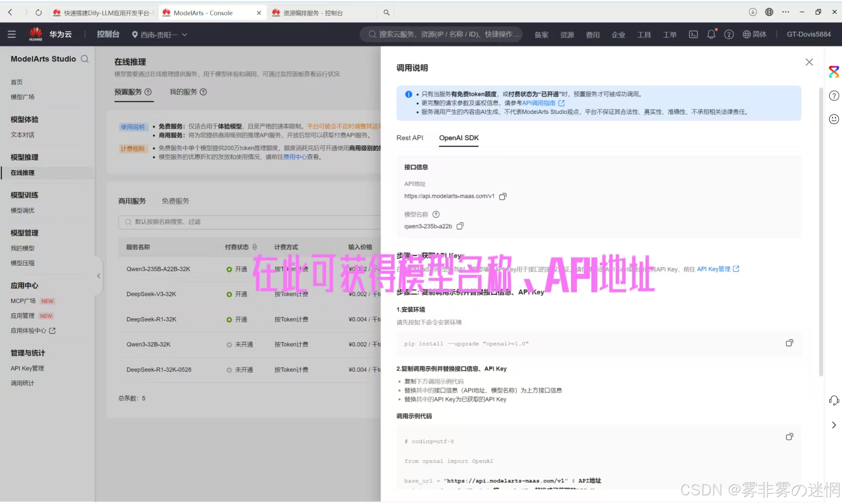842x504 pixels.
Task: Show 模型名称 help tooltip
Action: click(x=436, y=214)
